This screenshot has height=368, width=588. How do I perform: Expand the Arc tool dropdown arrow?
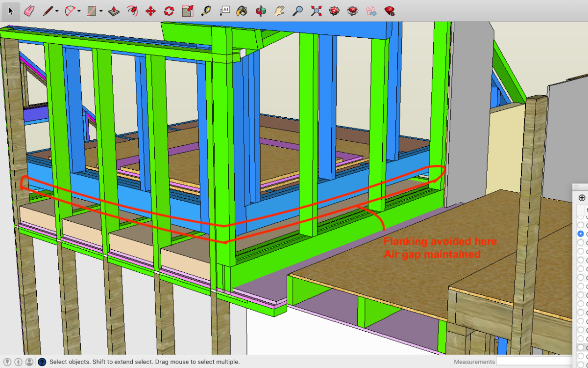pyautogui.click(x=79, y=11)
